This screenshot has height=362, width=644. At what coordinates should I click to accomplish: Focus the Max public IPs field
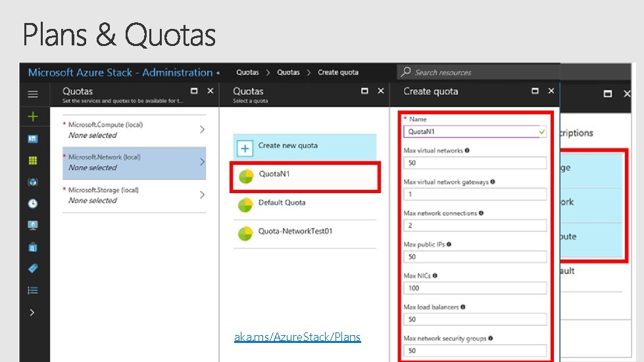pyautogui.click(x=475, y=257)
